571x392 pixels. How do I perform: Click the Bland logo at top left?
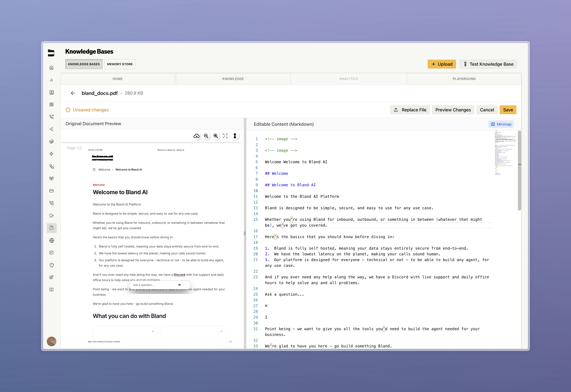coord(51,53)
